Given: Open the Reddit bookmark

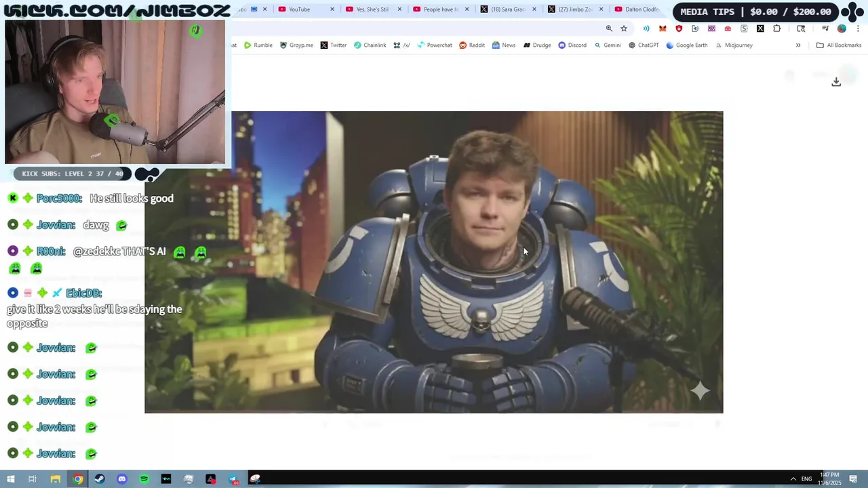Looking at the screenshot, I should 472,45.
